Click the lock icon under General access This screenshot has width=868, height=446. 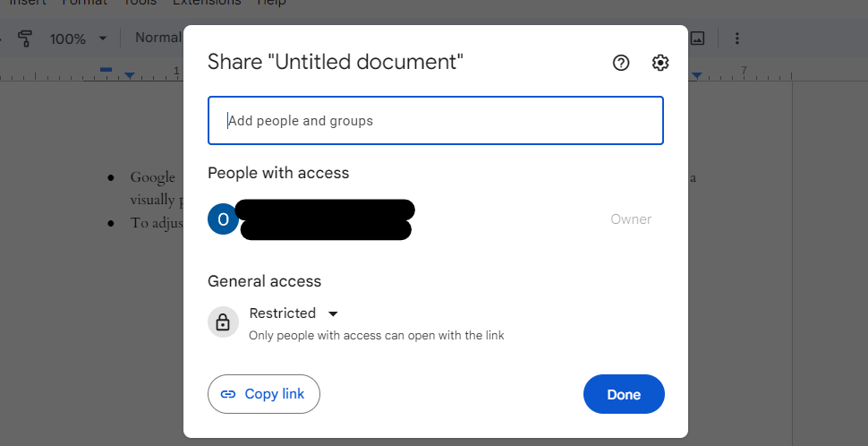[223, 322]
